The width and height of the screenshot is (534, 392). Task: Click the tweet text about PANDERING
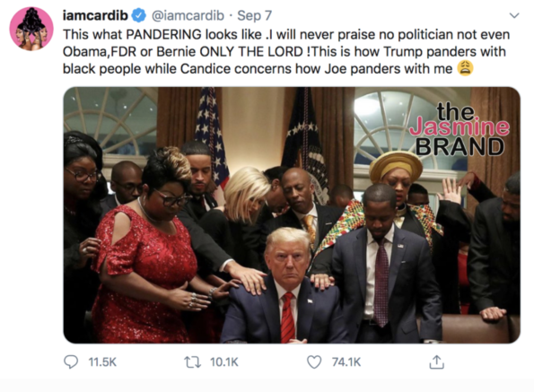point(286,52)
